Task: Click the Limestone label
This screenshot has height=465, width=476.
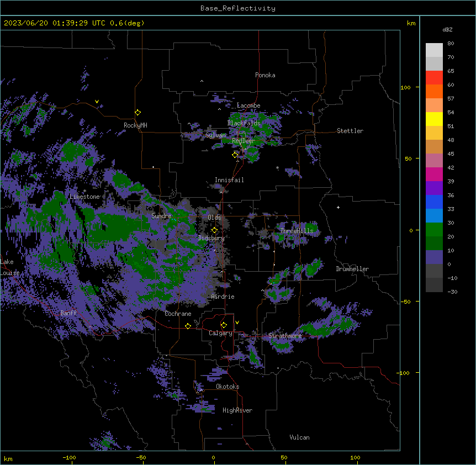Action: 84,197
